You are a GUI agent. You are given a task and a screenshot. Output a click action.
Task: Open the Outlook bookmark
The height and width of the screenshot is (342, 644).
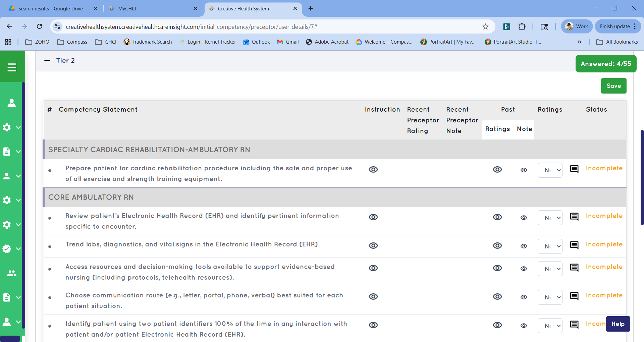pos(257,42)
